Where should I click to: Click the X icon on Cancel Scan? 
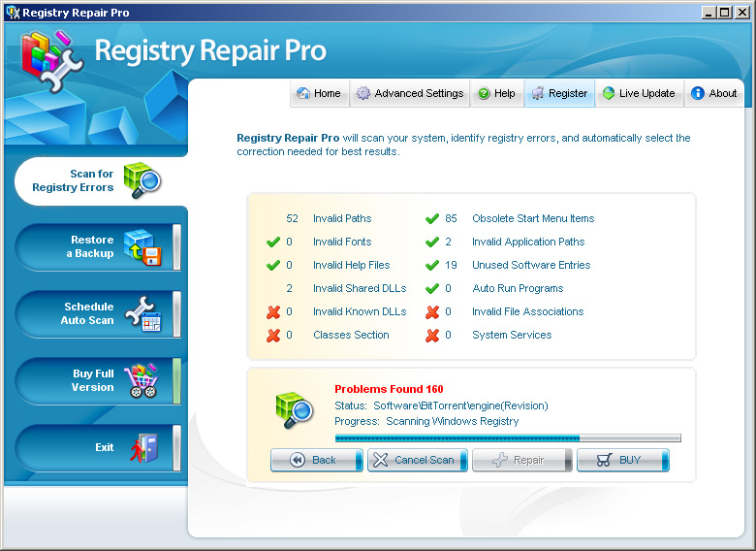coord(380,460)
